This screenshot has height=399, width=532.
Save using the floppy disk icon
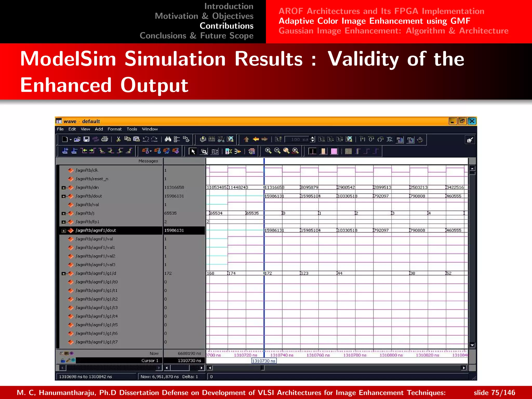(x=87, y=139)
